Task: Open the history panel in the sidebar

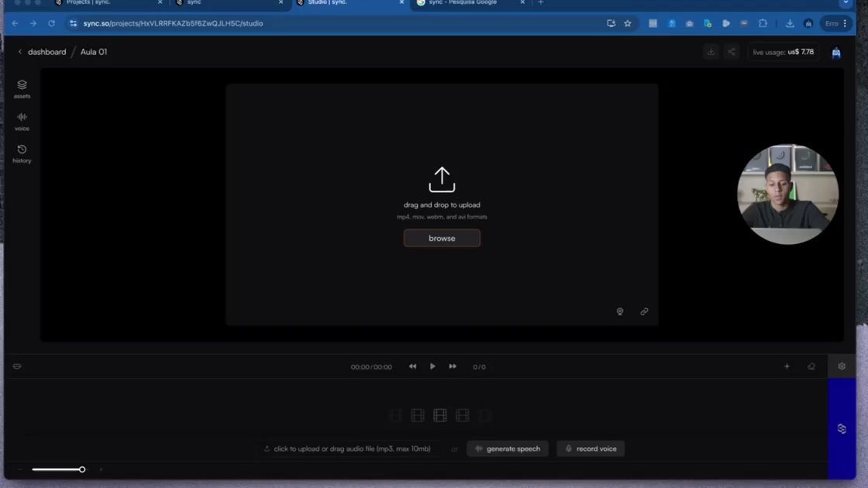Action: click(x=22, y=153)
